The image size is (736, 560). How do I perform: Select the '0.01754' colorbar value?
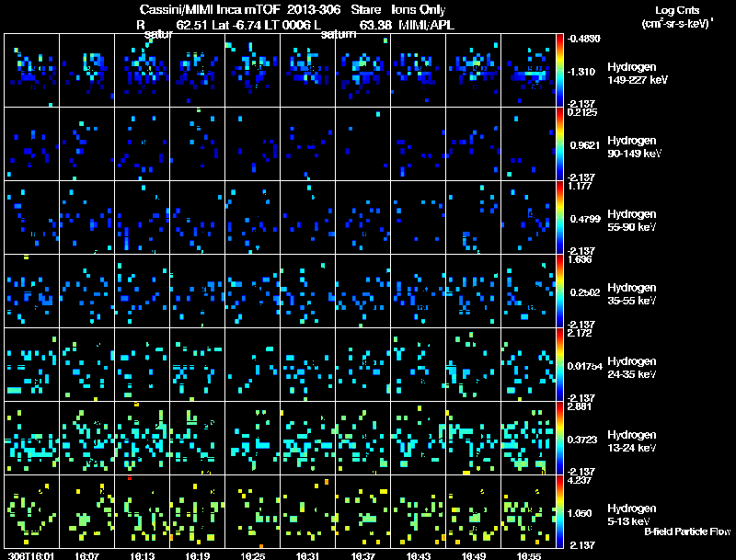(585, 366)
